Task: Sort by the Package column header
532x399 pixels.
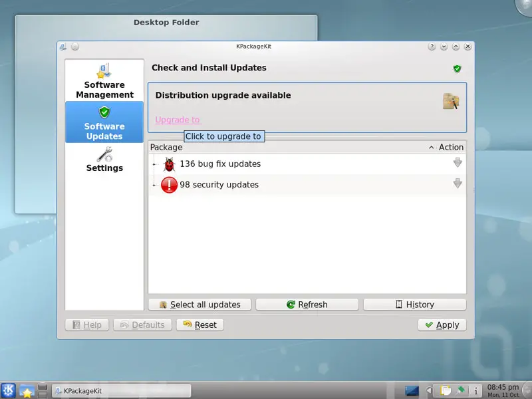Action: pyautogui.click(x=166, y=147)
